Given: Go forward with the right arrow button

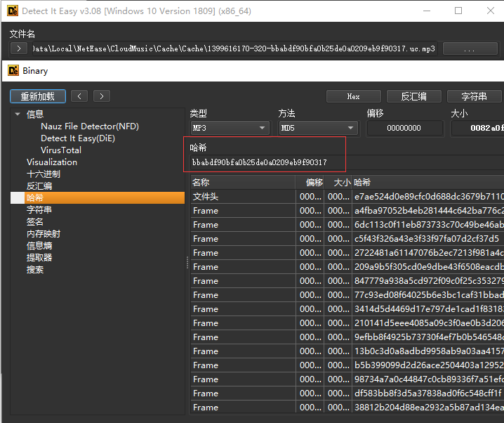Looking at the screenshot, I should (x=102, y=96).
